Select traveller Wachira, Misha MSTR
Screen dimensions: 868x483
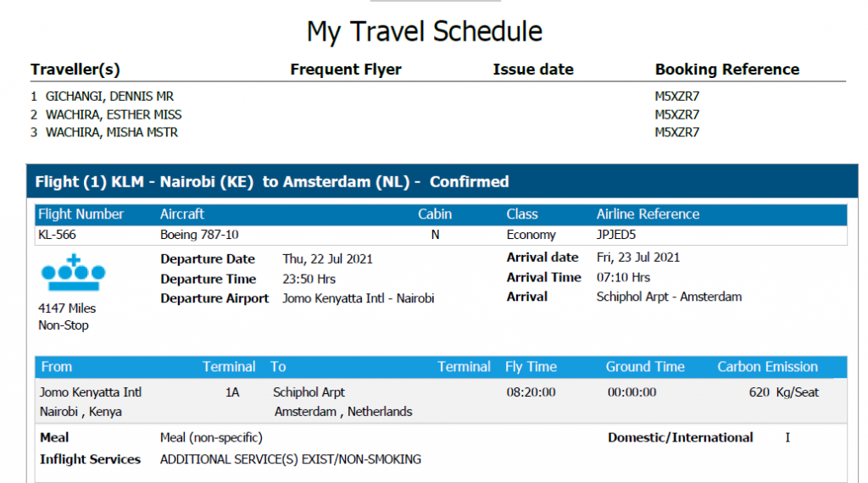pyautogui.click(x=112, y=132)
